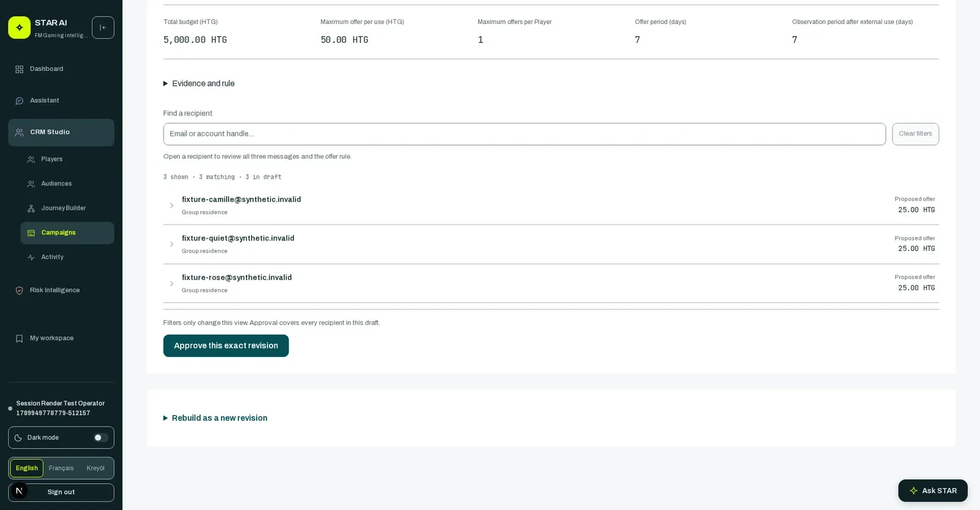Click the Journey Builder flow icon
The height and width of the screenshot is (510, 980).
tap(31, 209)
